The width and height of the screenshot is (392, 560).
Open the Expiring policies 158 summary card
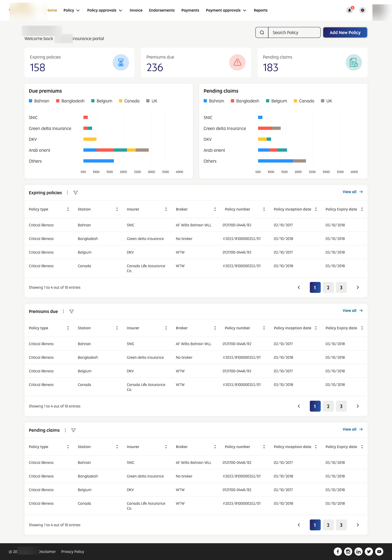(79, 63)
